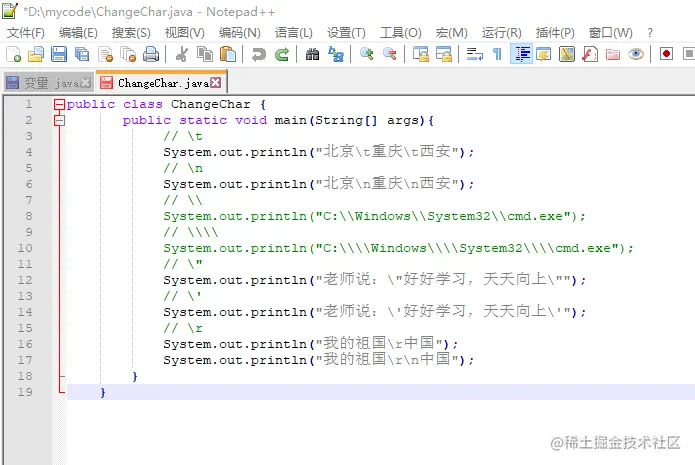Open the Replace dialog icon

[336, 54]
